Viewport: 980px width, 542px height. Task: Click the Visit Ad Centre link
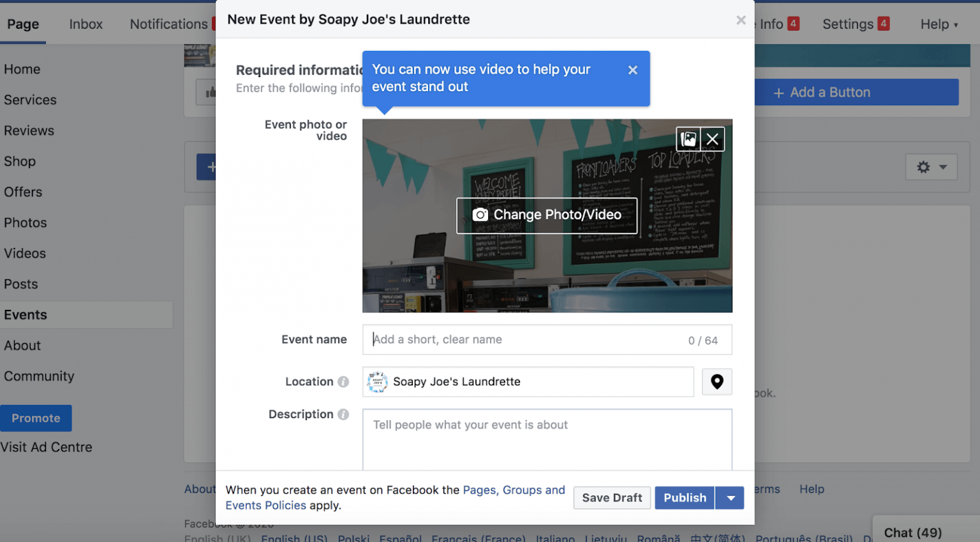click(x=46, y=448)
